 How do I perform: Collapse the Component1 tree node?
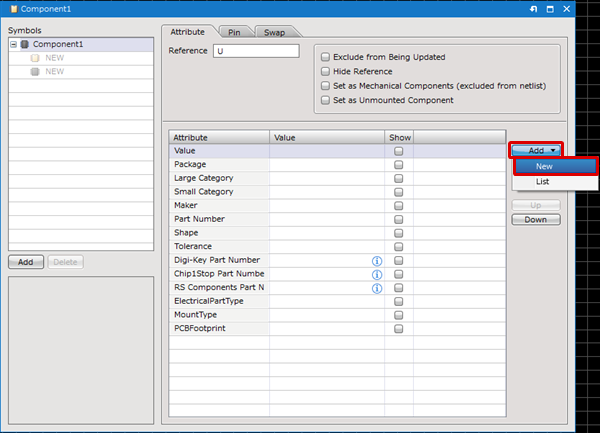point(13,45)
